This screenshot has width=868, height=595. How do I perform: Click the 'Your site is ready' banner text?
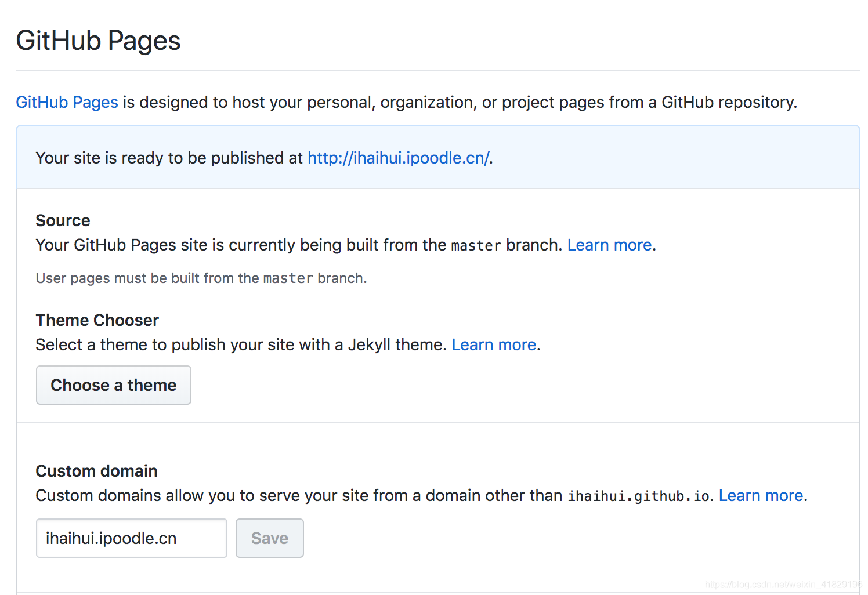pos(168,158)
